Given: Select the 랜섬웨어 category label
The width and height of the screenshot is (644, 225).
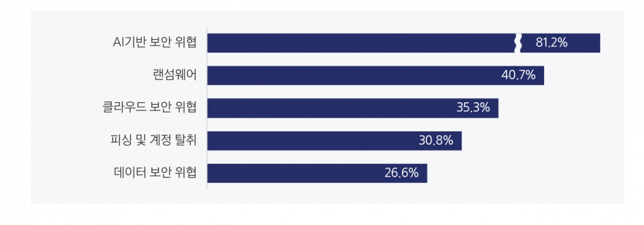Looking at the screenshot, I should (174, 76).
